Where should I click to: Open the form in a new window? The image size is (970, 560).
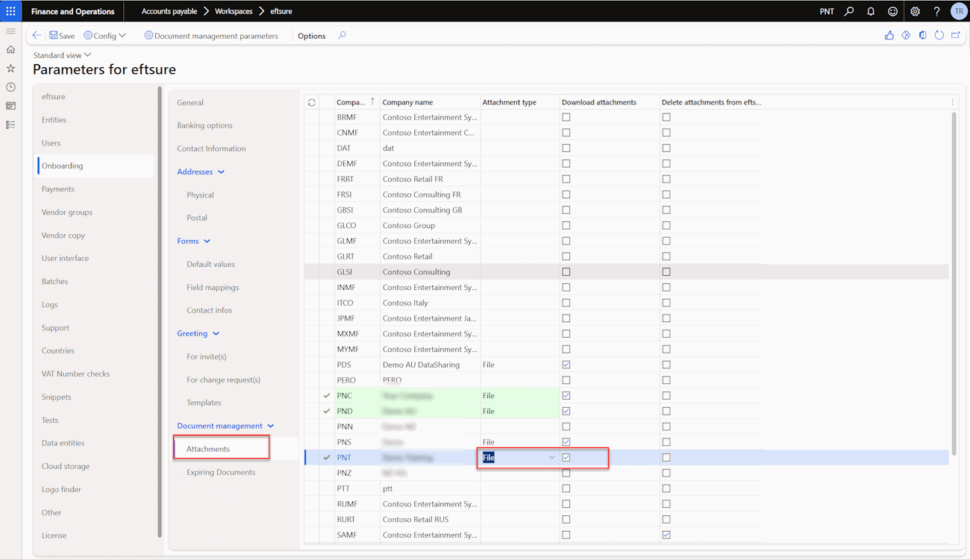tap(956, 35)
